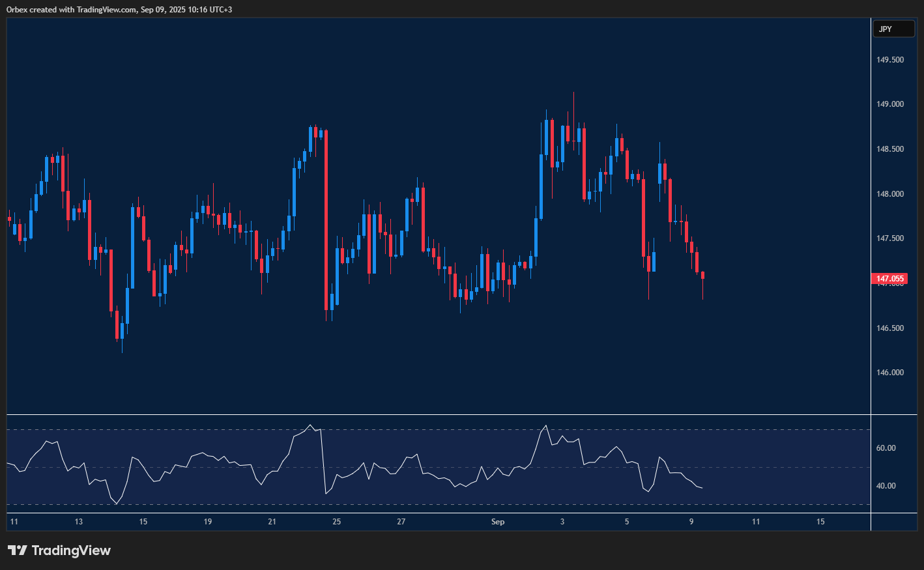Click the 148.000 label on the price scale
Image resolution: width=924 pixels, height=570 pixels.
[x=889, y=193]
